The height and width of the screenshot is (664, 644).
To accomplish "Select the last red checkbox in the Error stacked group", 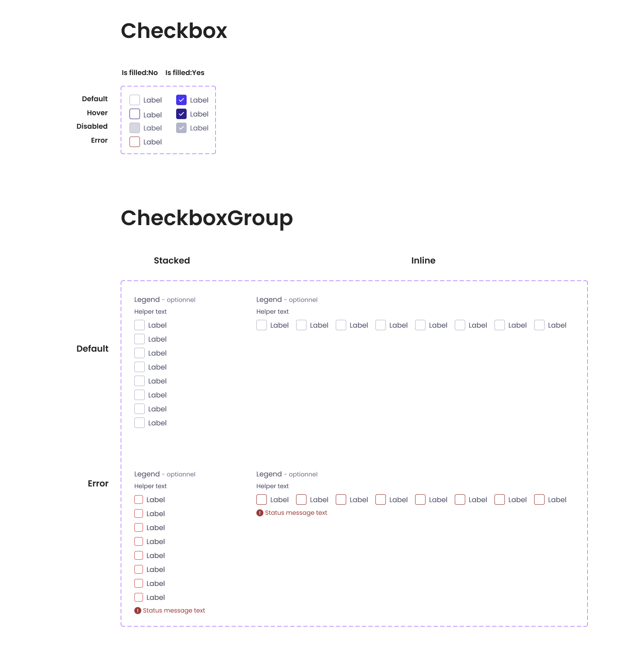I will tap(139, 597).
